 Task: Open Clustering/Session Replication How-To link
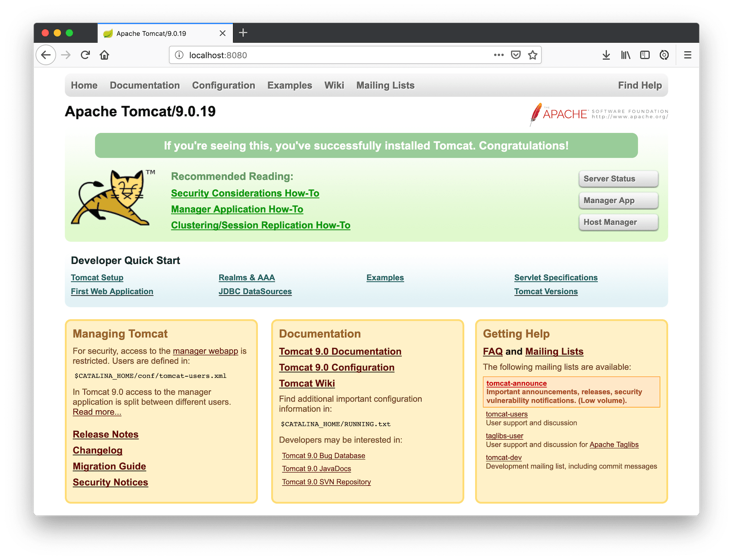tap(261, 225)
